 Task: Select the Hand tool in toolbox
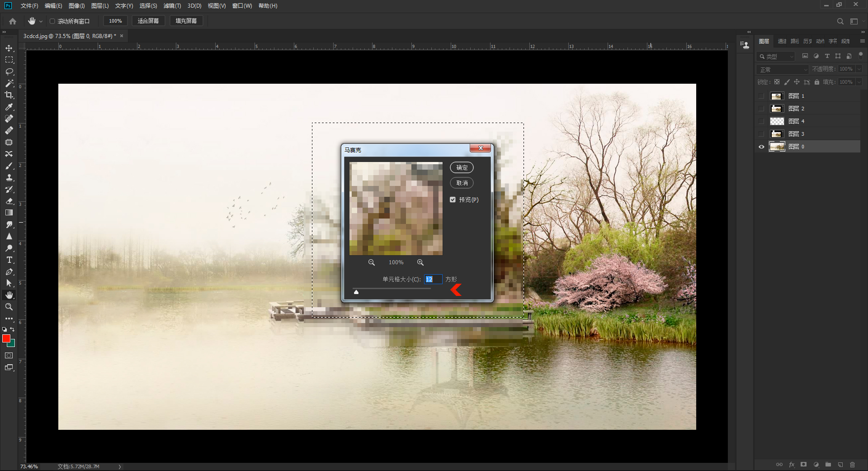click(9, 295)
